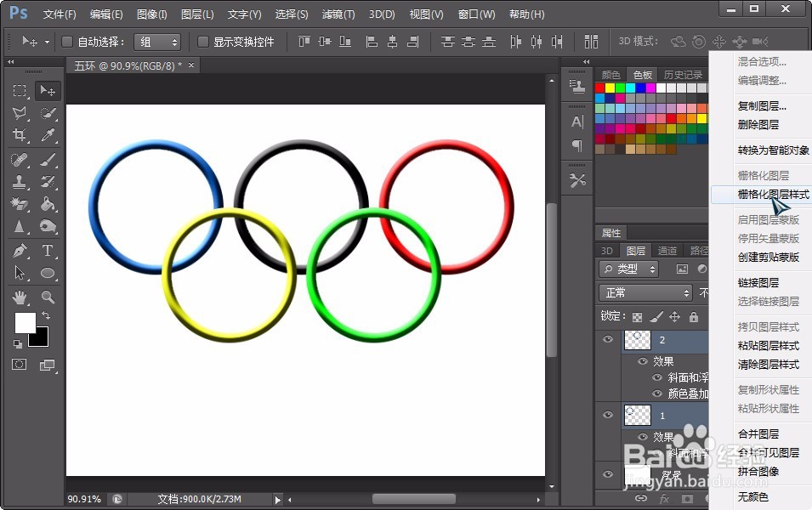Choose 转换为智能对象 from context menu
This screenshot has height=510, width=812.
[x=773, y=150]
